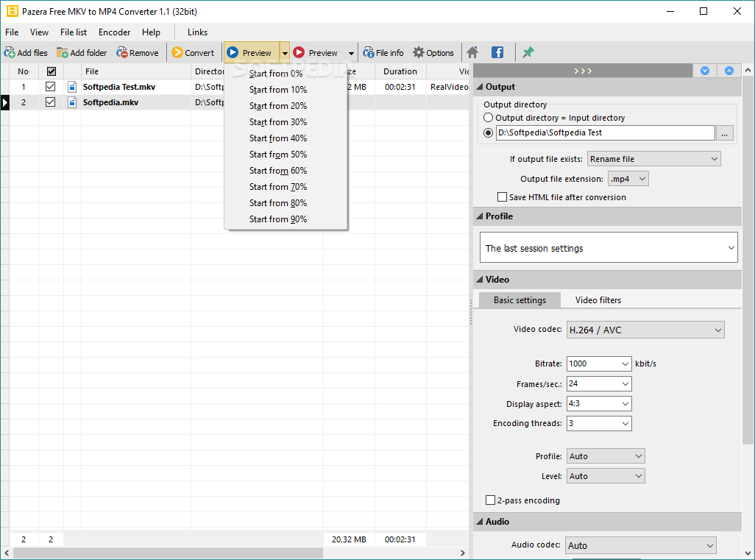Click the file icon of Softpedia.mkv

[72, 102]
